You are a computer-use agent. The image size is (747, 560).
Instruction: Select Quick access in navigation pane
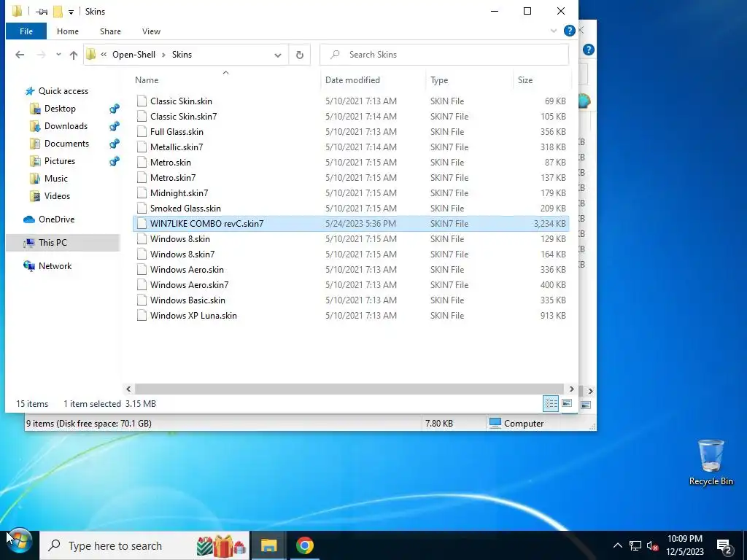63,91
